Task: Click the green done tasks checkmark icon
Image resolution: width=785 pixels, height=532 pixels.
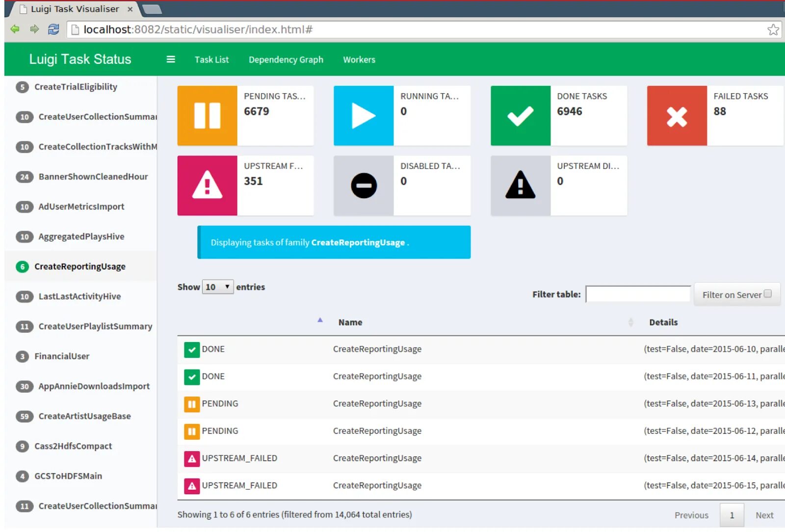Action: click(x=521, y=116)
